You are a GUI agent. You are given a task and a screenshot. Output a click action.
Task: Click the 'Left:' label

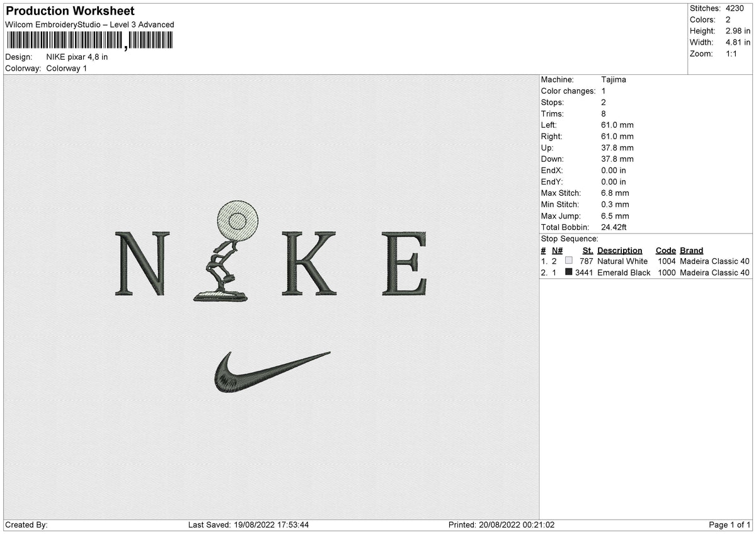(x=549, y=125)
